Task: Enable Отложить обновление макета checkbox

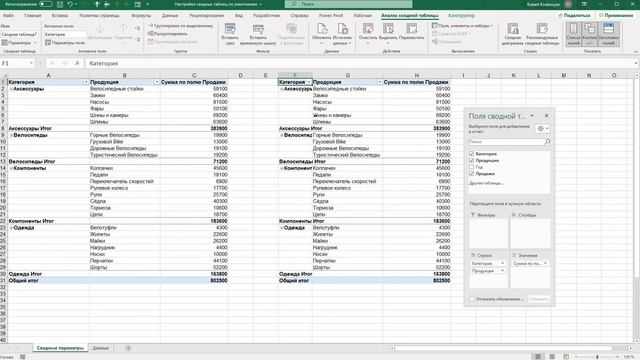Action: pos(472,299)
